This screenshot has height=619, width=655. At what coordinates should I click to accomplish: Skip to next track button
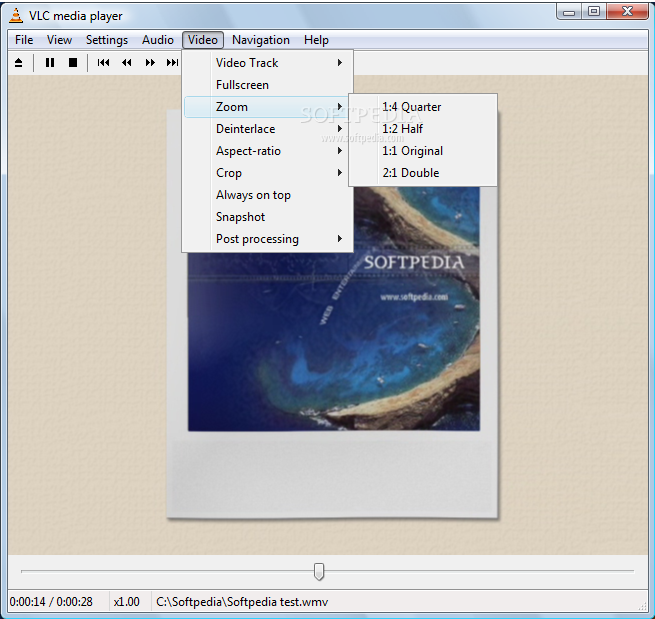[x=172, y=63]
